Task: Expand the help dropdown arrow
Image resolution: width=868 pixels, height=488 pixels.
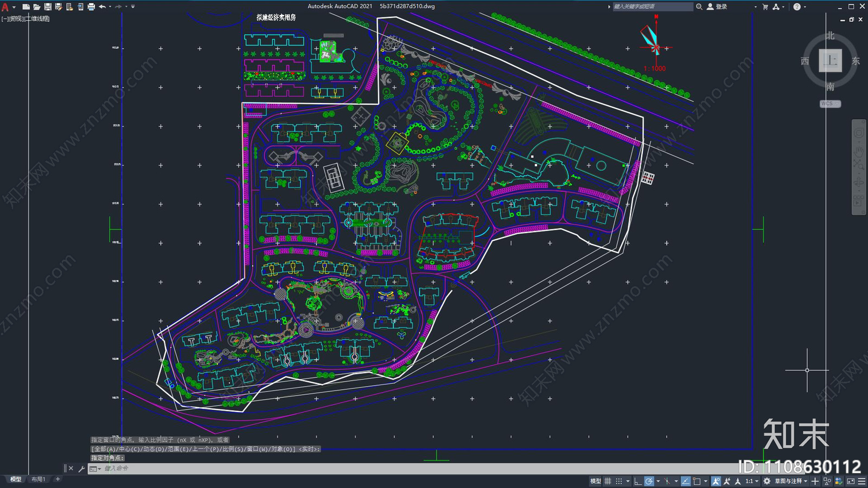Action: (x=805, y=7)
